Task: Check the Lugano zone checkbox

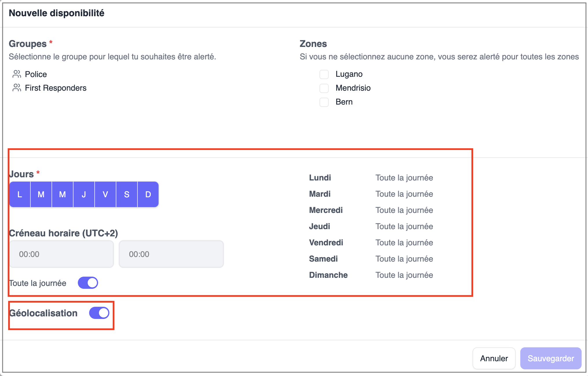Action: (x=324, y=74)
